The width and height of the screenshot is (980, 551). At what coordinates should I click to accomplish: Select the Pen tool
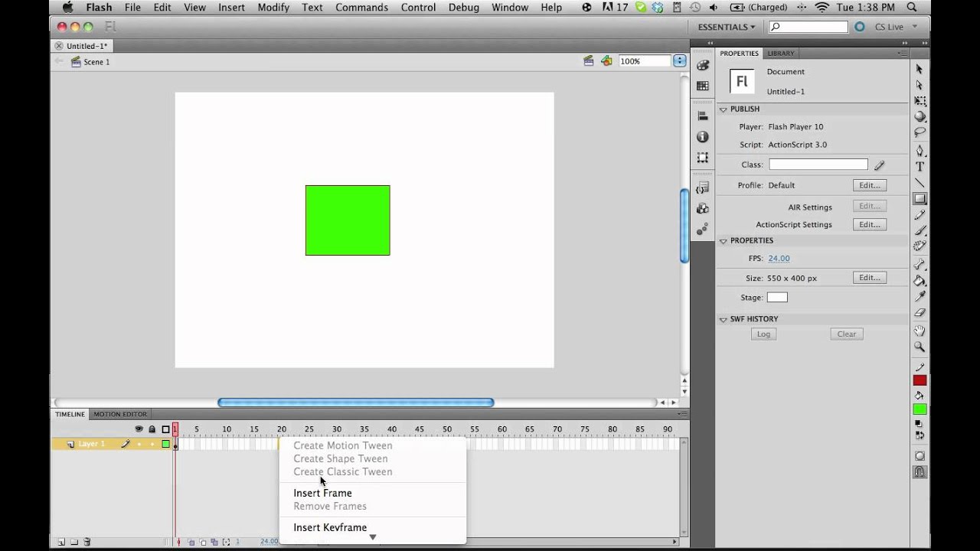coord(920,151)
